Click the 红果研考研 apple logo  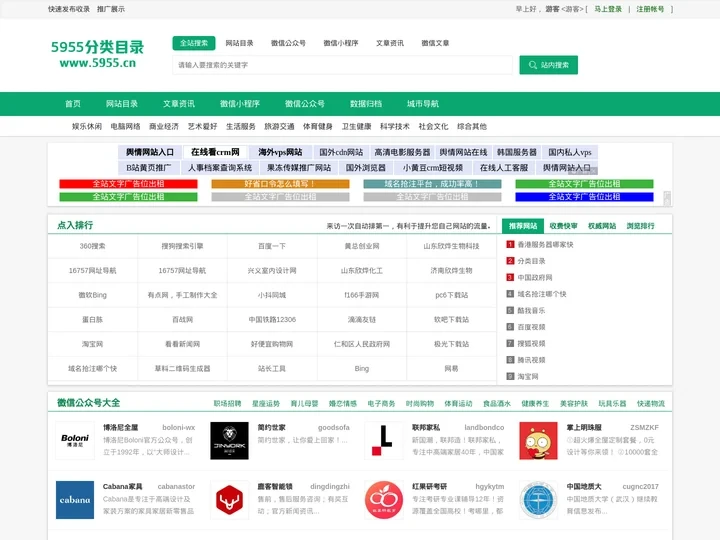[x=384, y=500]
